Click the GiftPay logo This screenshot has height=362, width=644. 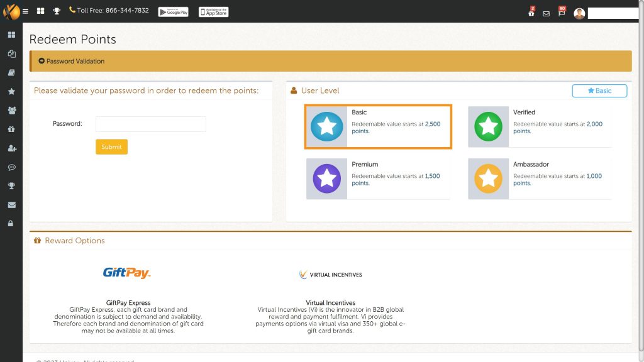[127, 273]
